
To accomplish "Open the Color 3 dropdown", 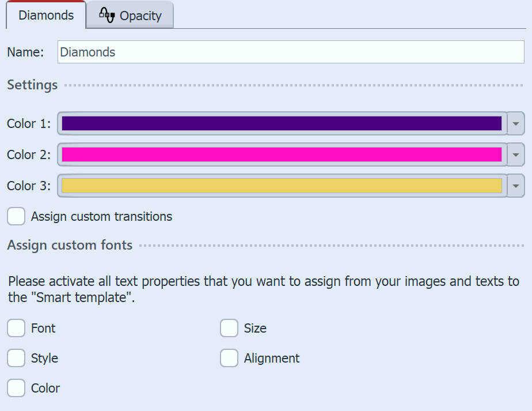I will (x=516, y=186).
